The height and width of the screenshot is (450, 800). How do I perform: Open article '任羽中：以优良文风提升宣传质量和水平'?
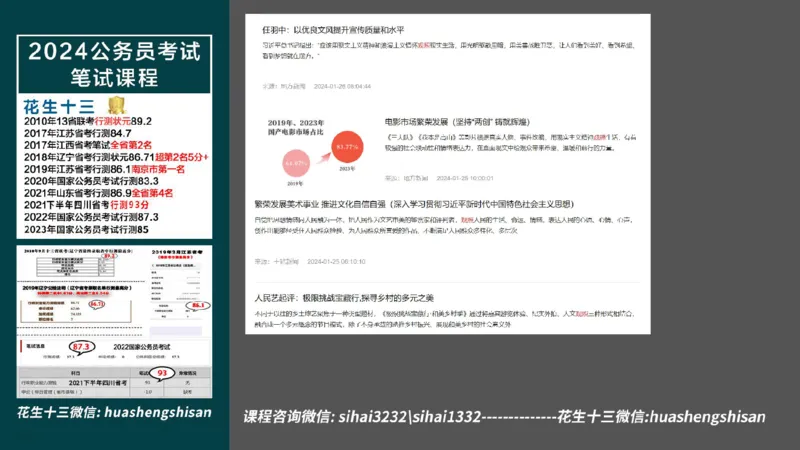[x=333, y=30]
